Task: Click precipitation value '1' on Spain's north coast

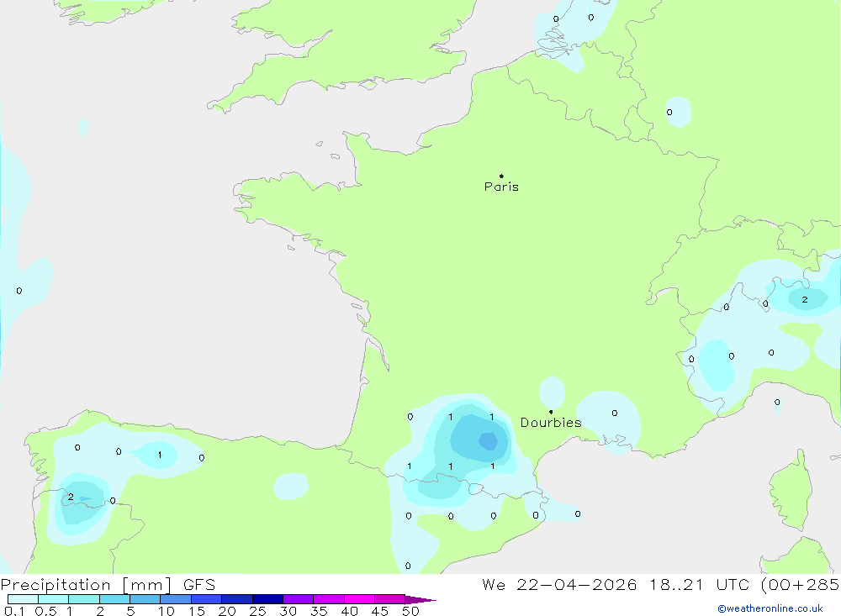Action: [x=160, y=455]
